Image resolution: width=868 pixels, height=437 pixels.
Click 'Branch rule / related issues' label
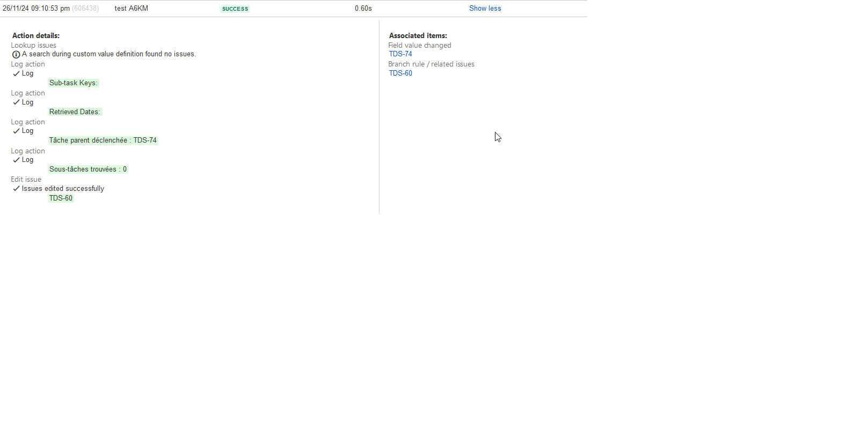pos(432,64)
